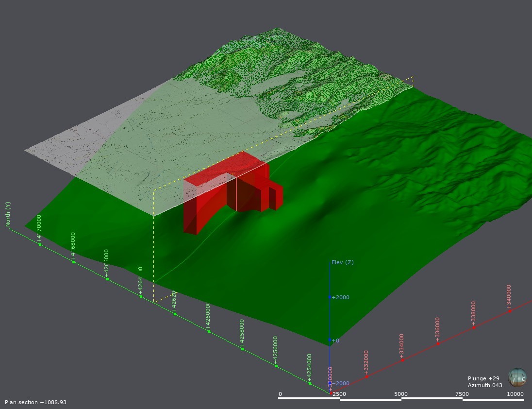Click the green +0 marker on the elevation axis

pos(331,341)
